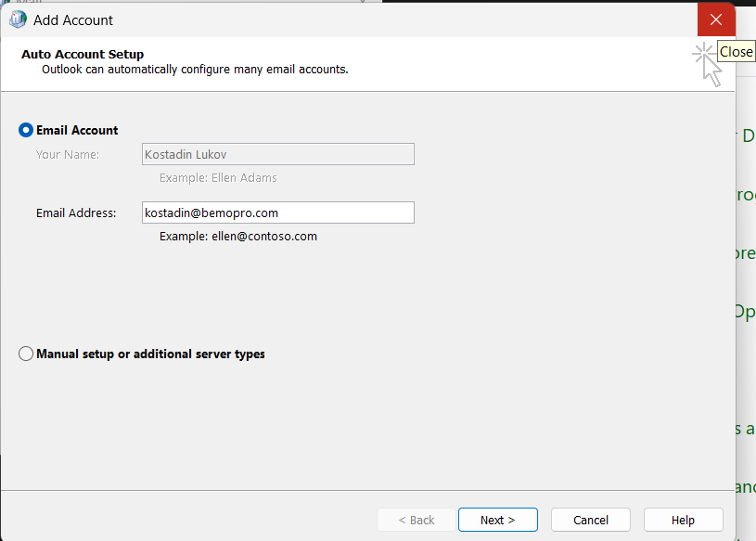Click the Your Name field
The height and width of the screenshot is (541, 756).
pos(278,154)
